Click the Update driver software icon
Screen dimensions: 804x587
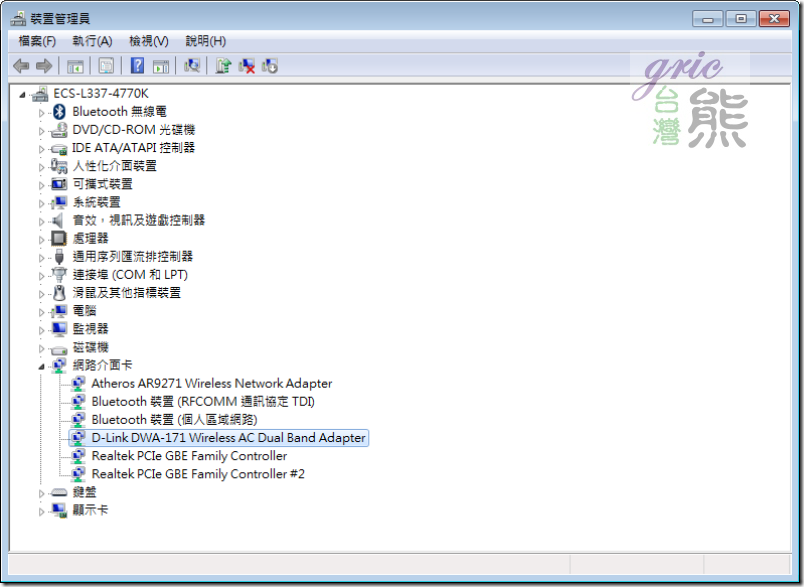pos(223,66)
